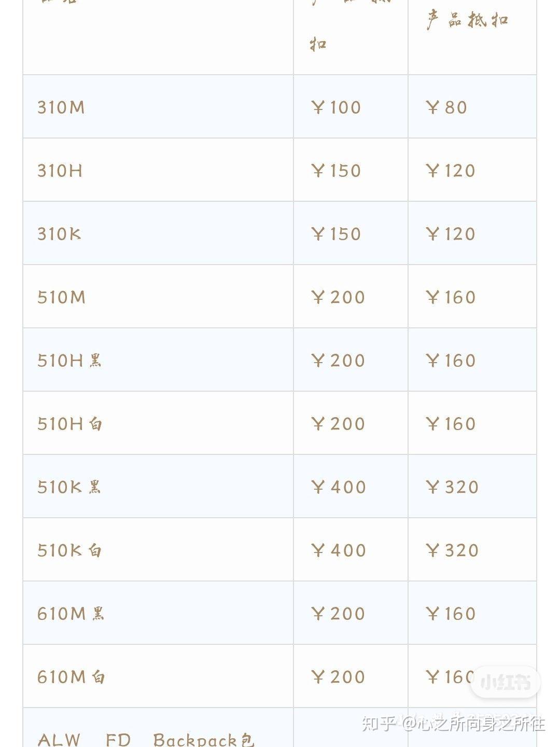Click the ¥320 price in 510K 黑 row
560x747 pixels.
[452, 487]
